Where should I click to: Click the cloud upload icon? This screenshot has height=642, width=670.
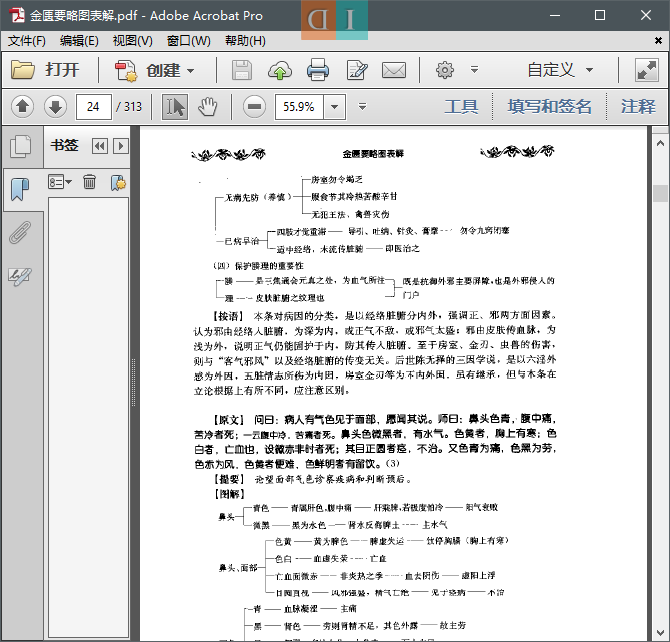click(280, 70)
